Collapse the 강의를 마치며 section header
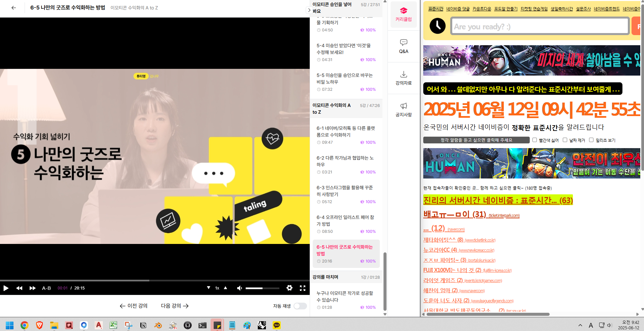The width and height of the screenshot is (644, 331). (346, 277)
